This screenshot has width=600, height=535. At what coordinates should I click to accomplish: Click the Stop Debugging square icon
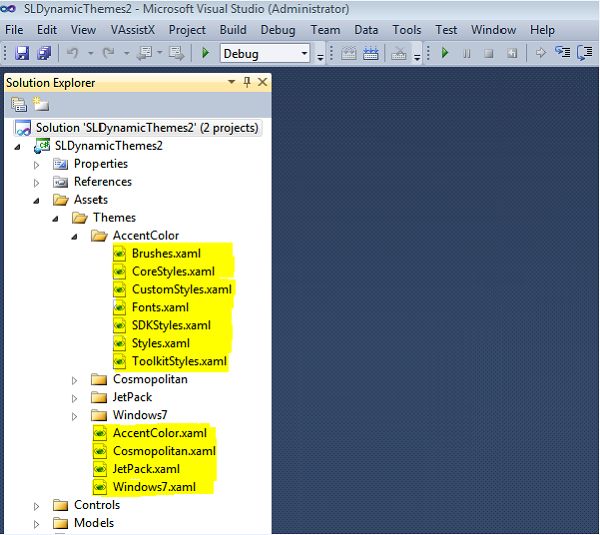point(488,53)
